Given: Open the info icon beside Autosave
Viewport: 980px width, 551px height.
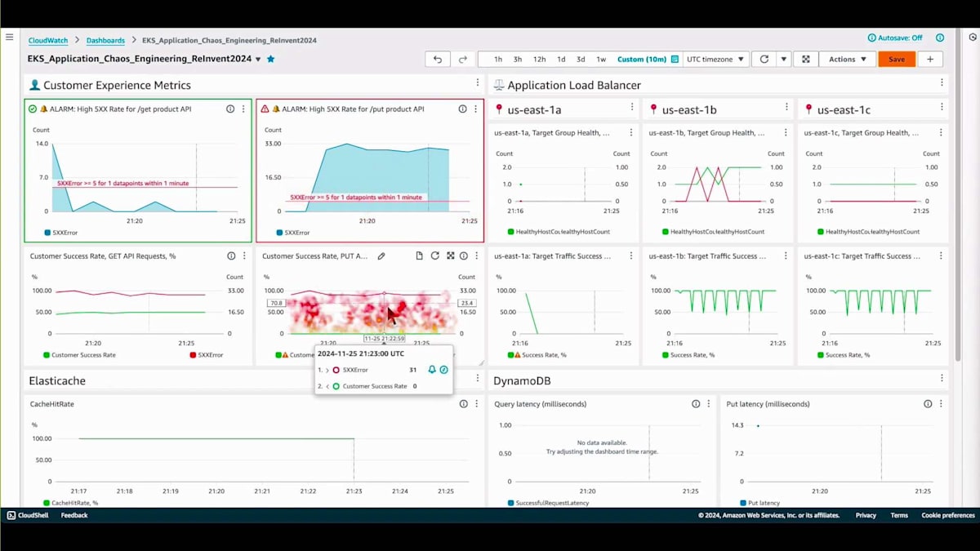Looking at the screenshot, I should pos(940,38).
